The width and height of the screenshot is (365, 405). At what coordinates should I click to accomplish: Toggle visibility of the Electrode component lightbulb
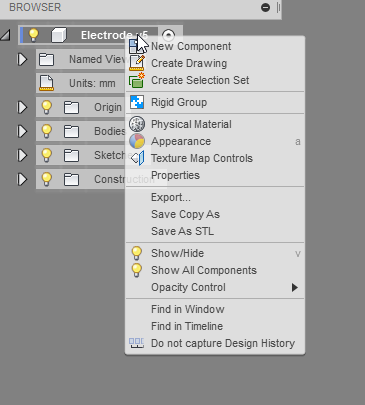pyautogui.click(x=33, y=35)
